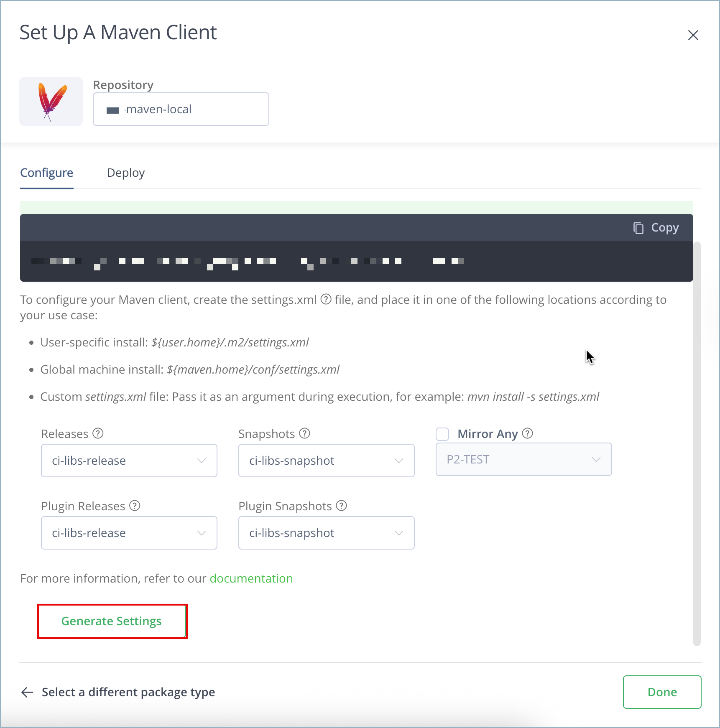
Task: Switch to the Deploy tab
Action: point(125,173)
